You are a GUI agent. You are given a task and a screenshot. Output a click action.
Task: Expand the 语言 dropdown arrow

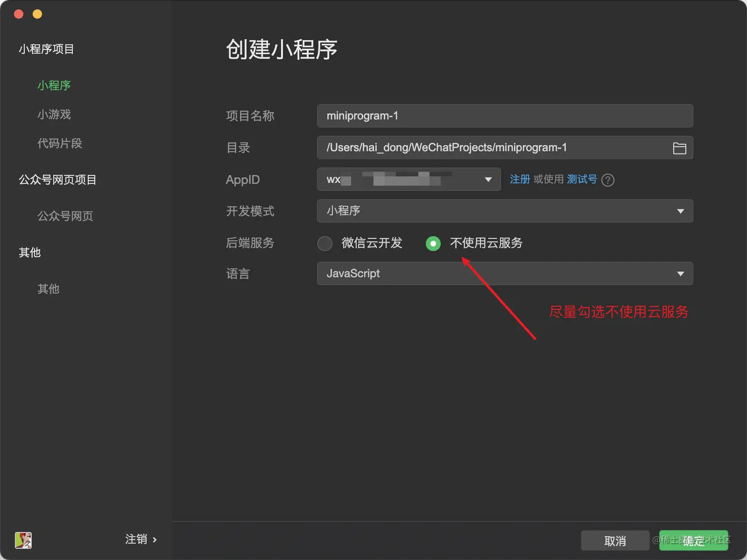pos(680,273)
